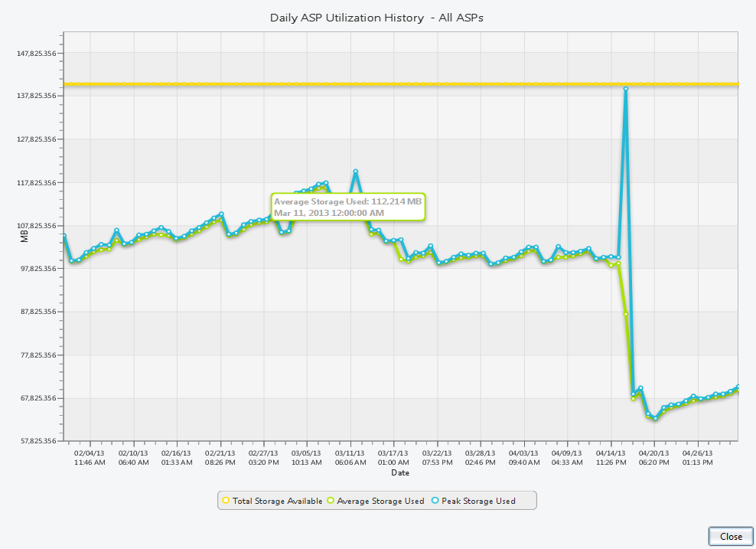
Task: Click the 67,825.356 y-axis label
Action: (37, 398)
